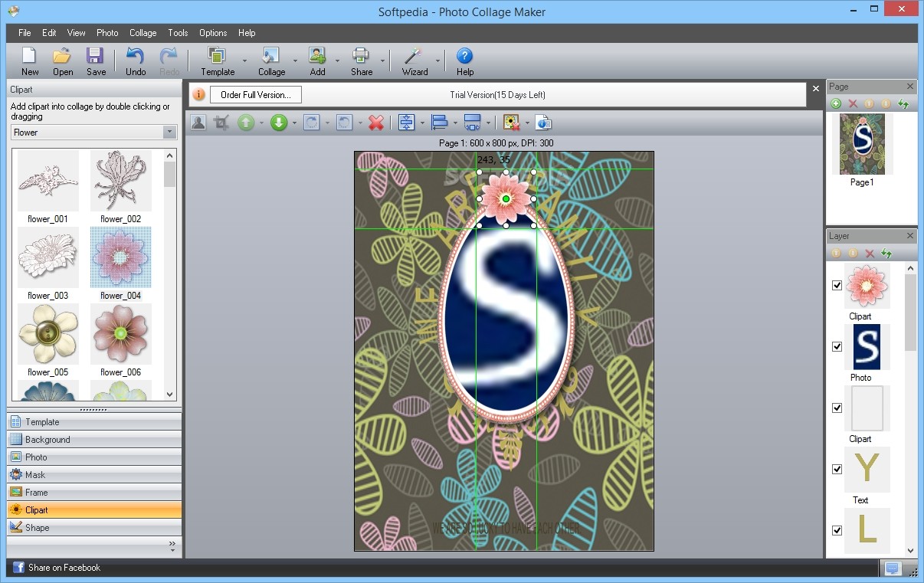Select the crop tool icon
This screenshot has width=924, height=583.
click(x=221, y=123)
